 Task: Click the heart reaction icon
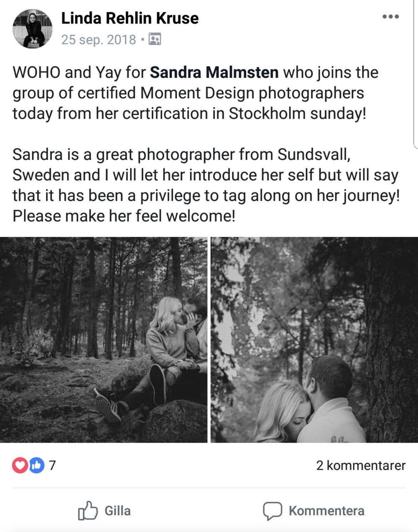pyautogui.click(x=20, y=465)
